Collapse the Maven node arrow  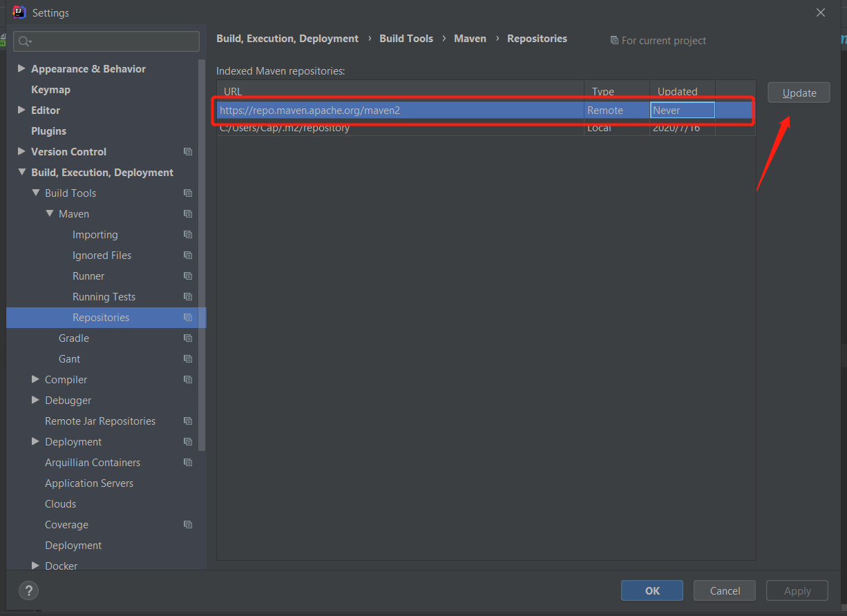coord(50,213)
